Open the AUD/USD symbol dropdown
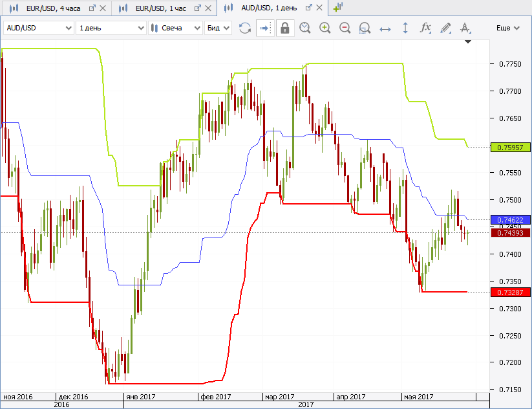 click(39, 28)
